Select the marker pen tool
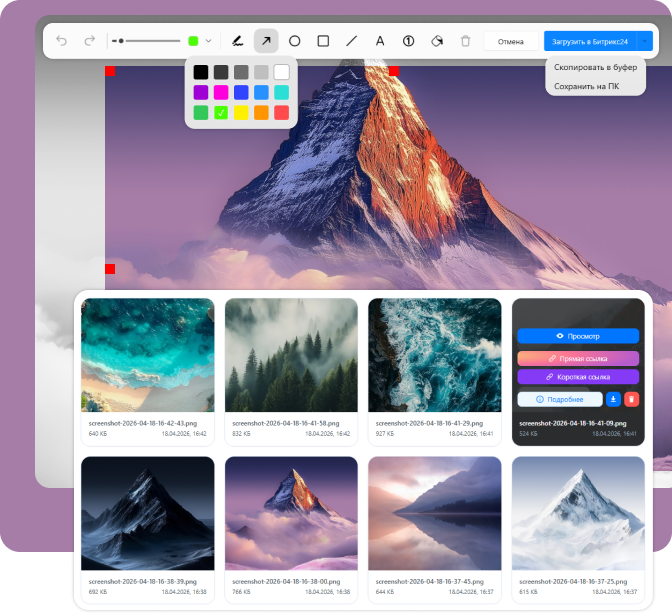672x614 pixels. 237,41
